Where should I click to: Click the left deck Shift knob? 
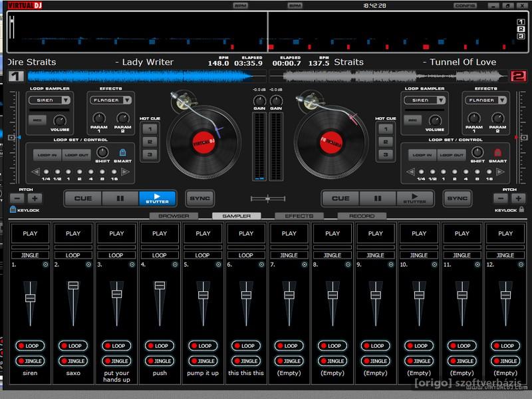(102, 152)
